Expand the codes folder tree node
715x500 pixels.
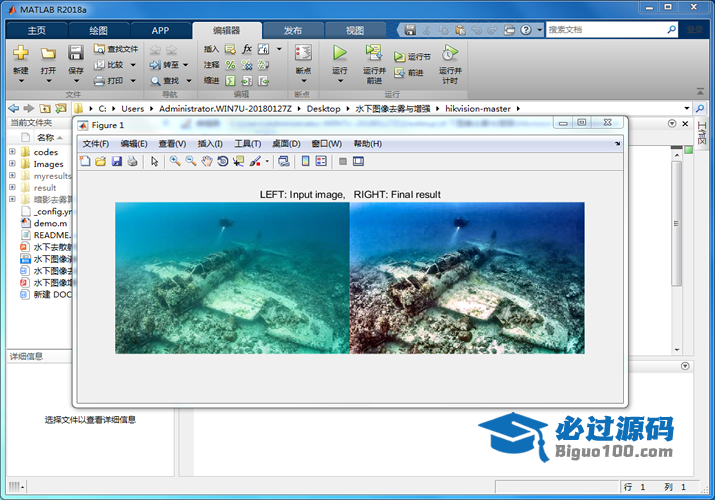[x=12, y=152]
